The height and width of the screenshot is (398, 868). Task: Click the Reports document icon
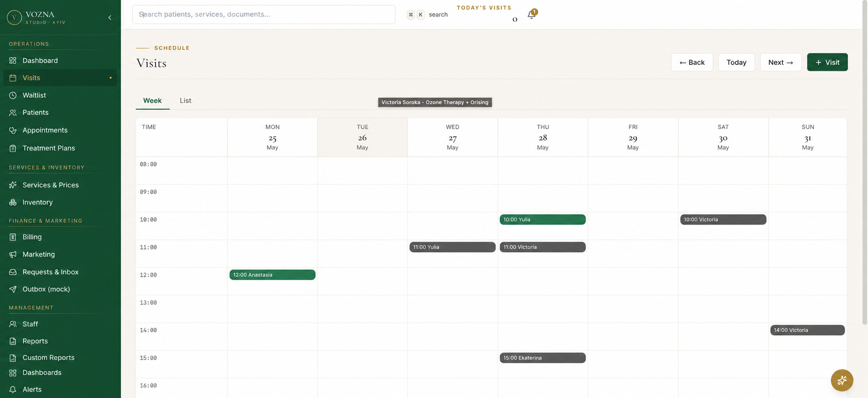coord(13,341)
